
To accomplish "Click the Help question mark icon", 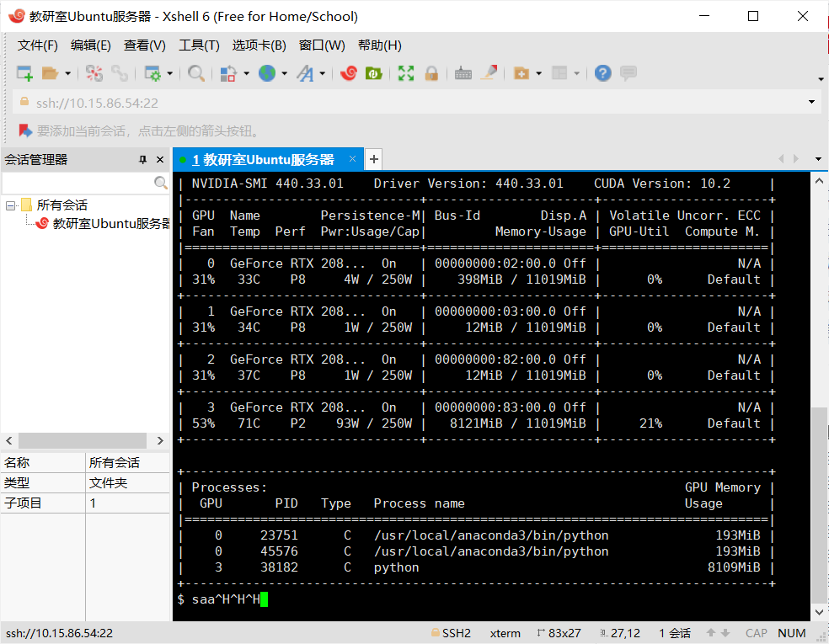I will click(x=603, y=73).
